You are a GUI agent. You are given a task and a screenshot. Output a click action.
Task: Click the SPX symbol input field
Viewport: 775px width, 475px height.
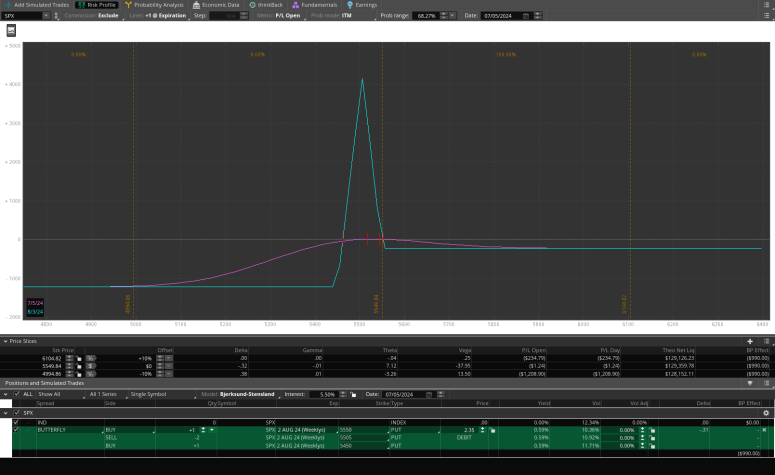(x=22, y=16)
